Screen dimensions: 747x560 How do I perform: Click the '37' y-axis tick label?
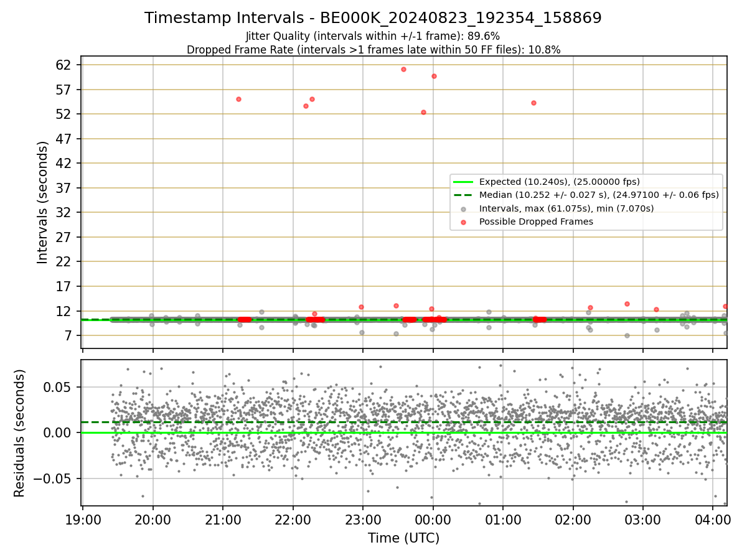coord(64,188)
